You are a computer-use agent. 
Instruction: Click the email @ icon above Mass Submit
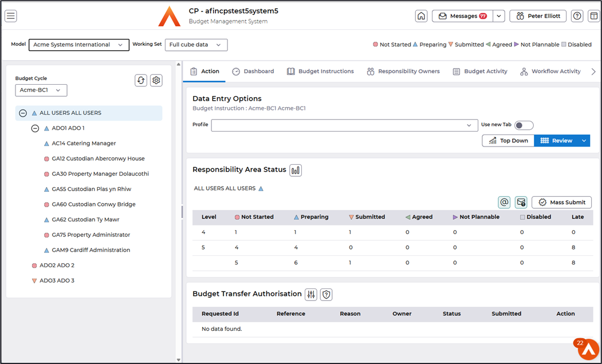point(504,202)
